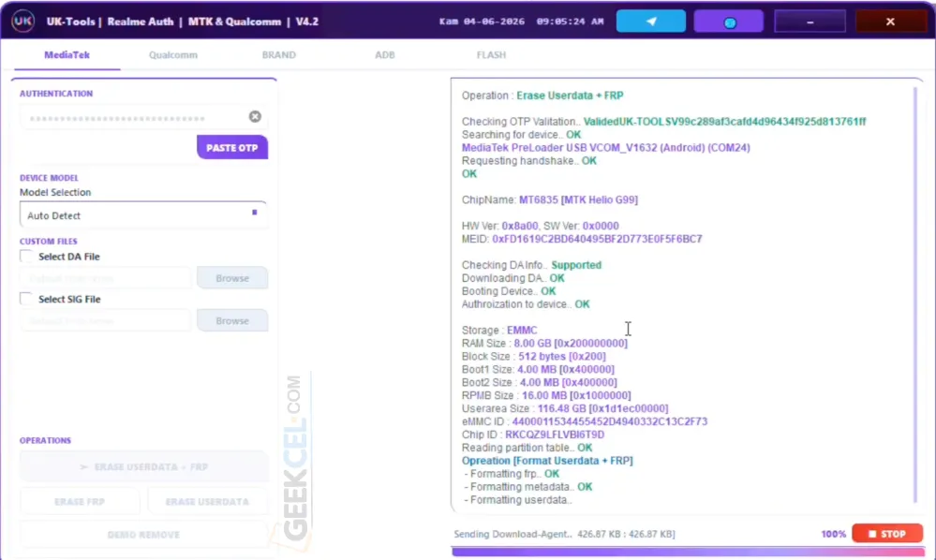The height and width of the screenshot is (560, 936).
Task: Minimize the UK-Tools window
Action: (810, 22)
